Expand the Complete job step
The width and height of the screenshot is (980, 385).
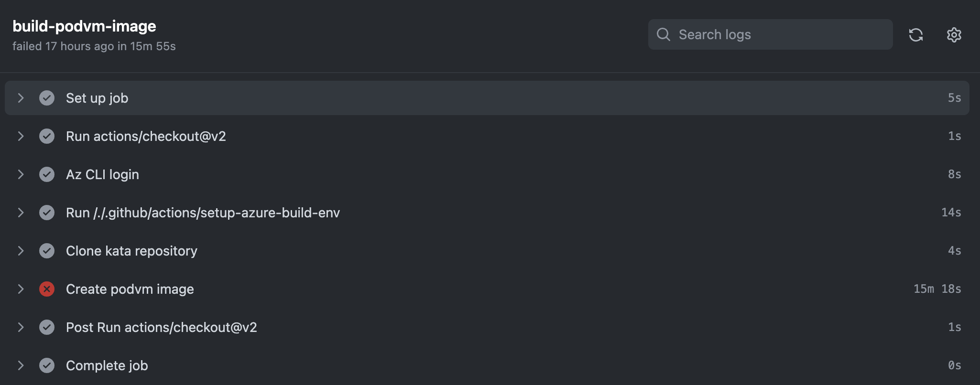pyautogui.click(x=21, y=365)
